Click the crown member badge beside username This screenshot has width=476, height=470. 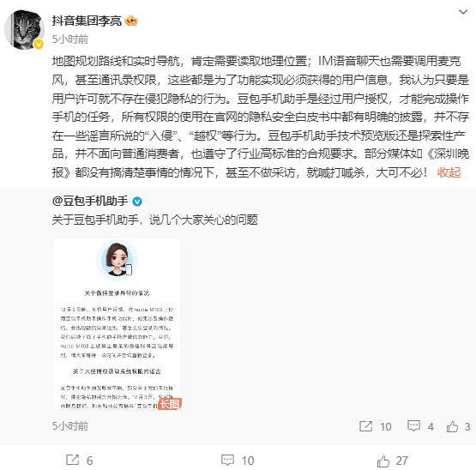[x=131, y=21]
